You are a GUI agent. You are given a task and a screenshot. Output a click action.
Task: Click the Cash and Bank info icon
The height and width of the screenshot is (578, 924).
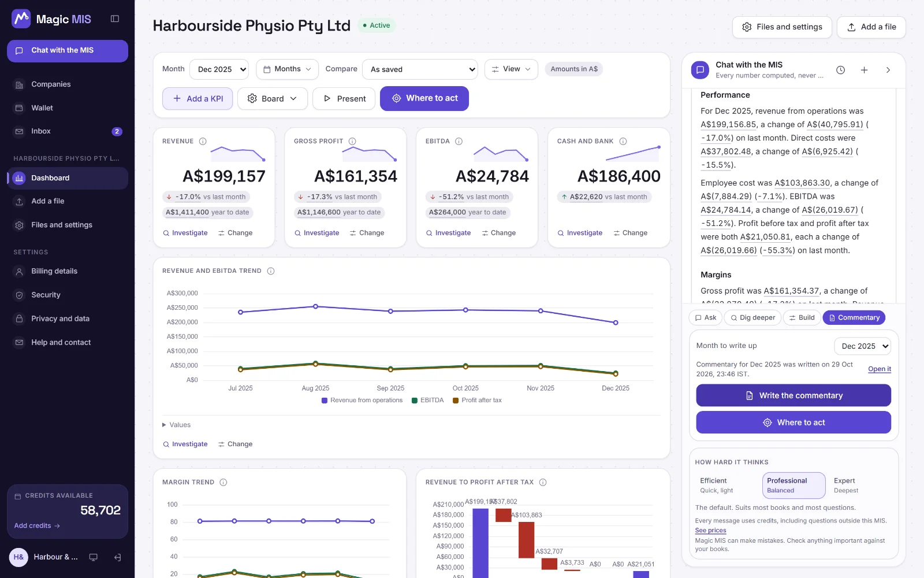click(x=623, y=141)
